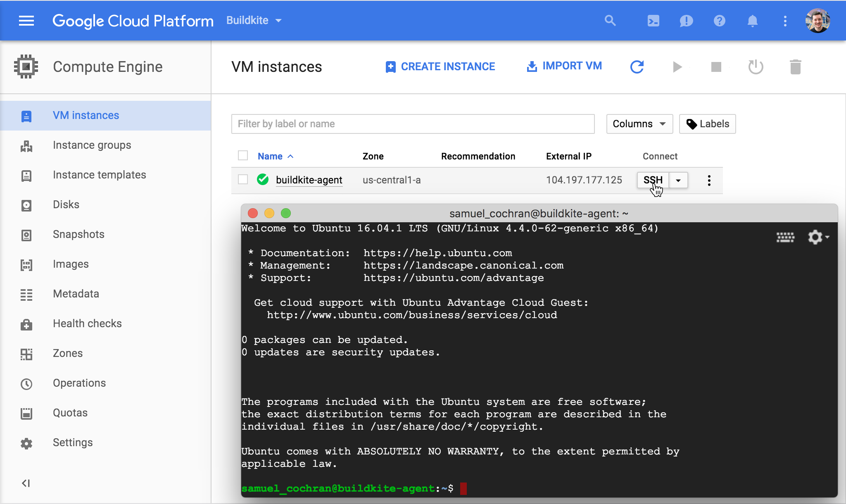
Task: Click the Filter by label or name field
Action: point(413,124)
